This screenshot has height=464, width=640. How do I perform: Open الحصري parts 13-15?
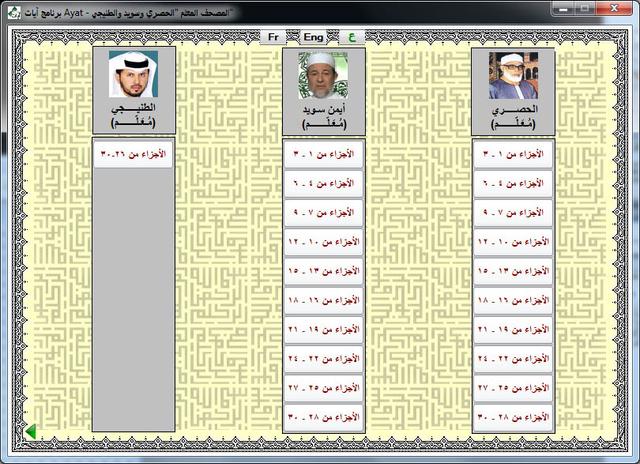point(513,271)
